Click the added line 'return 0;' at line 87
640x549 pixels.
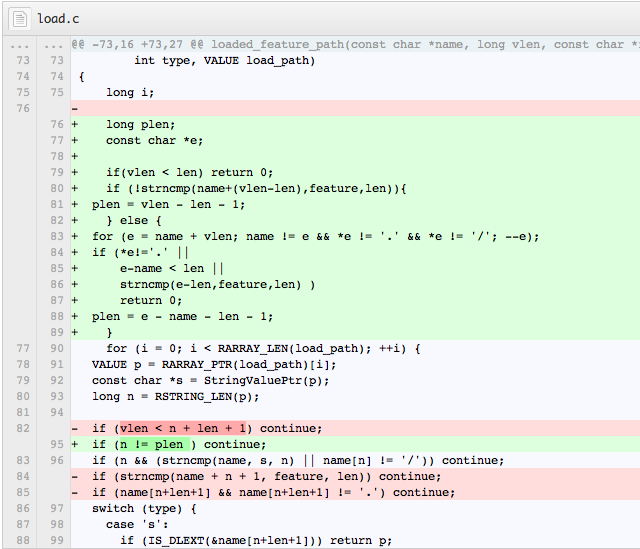(x=151, y=300)
